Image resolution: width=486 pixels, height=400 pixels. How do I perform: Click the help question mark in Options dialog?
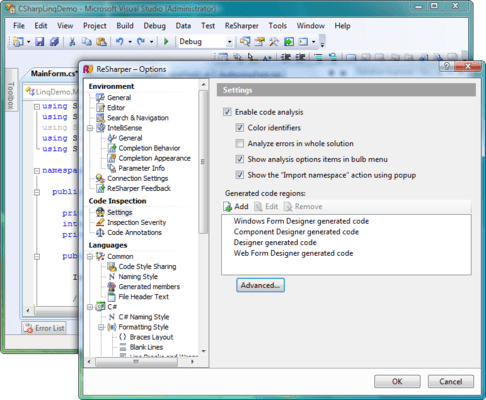tap(447, 66)
